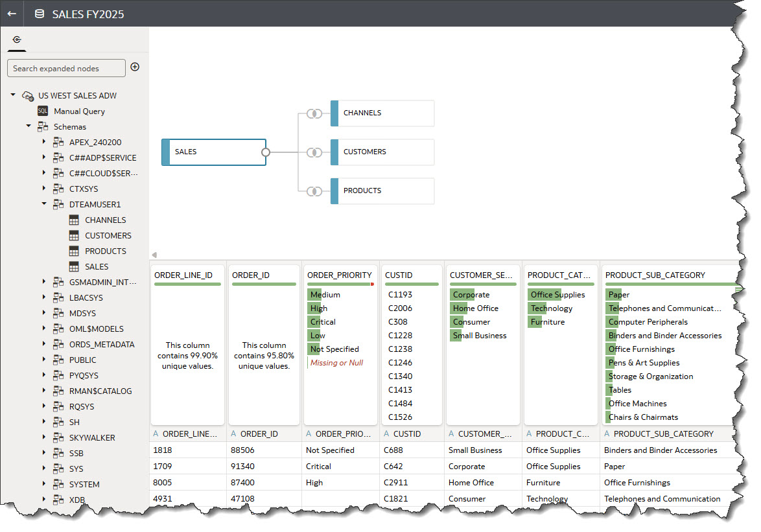The height and width of the screenshot is (532, 761).
Task: Select the PRODUCTS node in diagram
Action: [382, 191]
